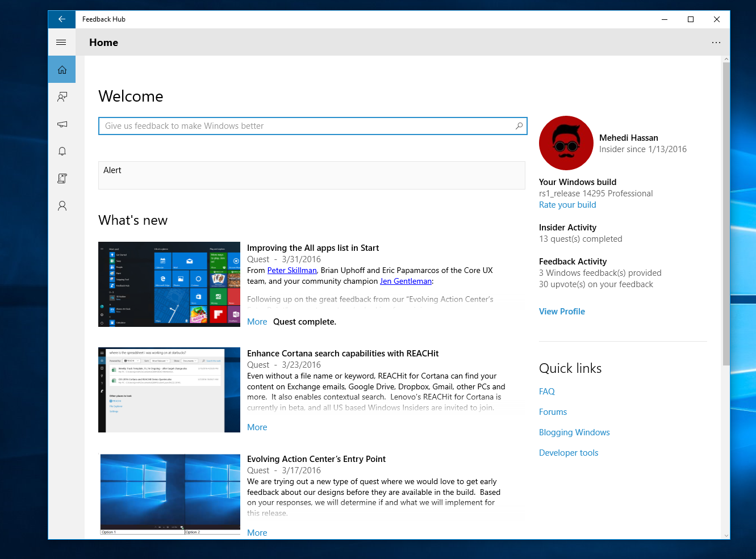Click Enhance Cortana search capabilities with REACHit title
Image resolution: width=756 pixels, height=559 pixels.
(x=343, y=354)
